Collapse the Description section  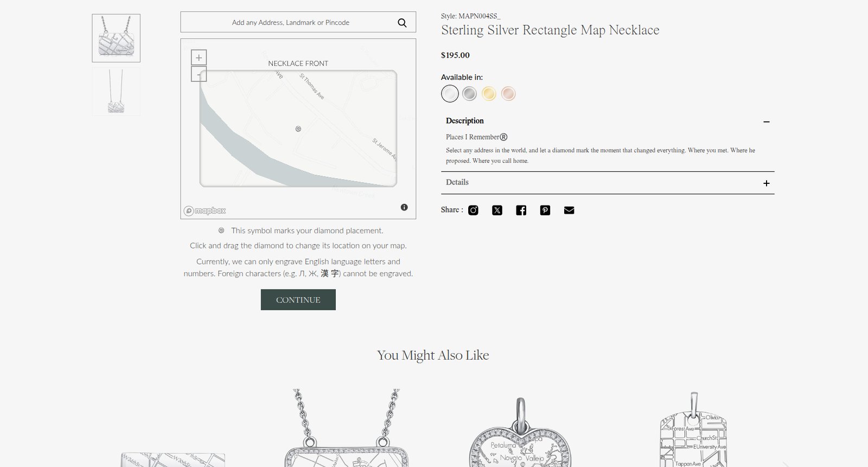tap(767, 121)
